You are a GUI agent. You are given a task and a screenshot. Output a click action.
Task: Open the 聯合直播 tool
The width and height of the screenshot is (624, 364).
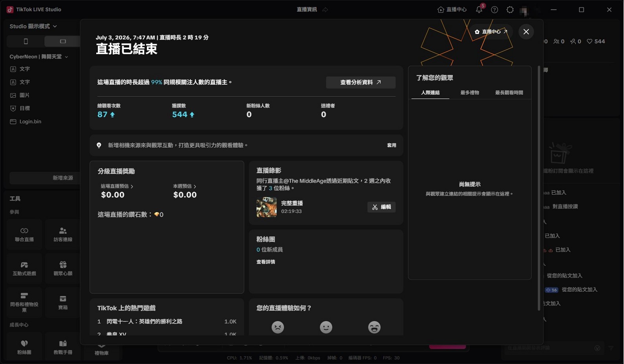click(24, 234)
